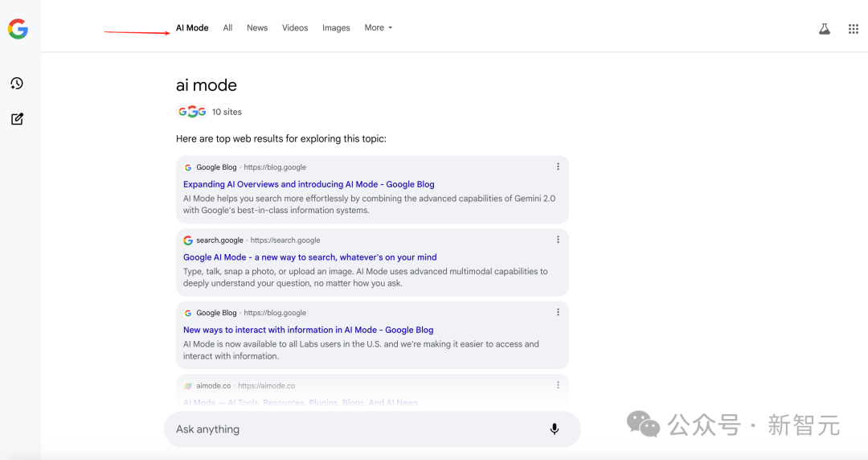Click the stacked site icons beside 10 sites

pyautogui.click(x=192, y=112)
